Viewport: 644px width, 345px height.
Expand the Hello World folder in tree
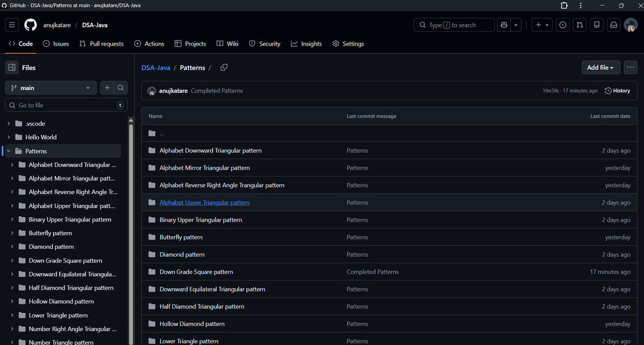click(x=9, y=137)
